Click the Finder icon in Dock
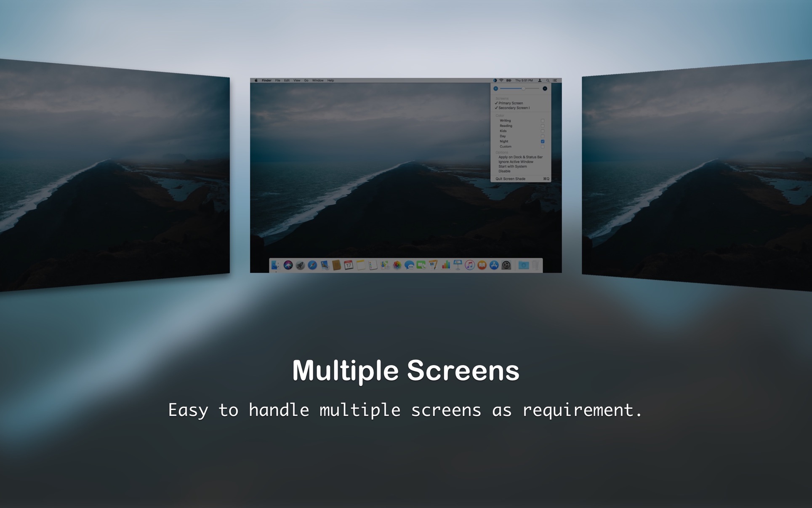 click(x=272, y=264)
